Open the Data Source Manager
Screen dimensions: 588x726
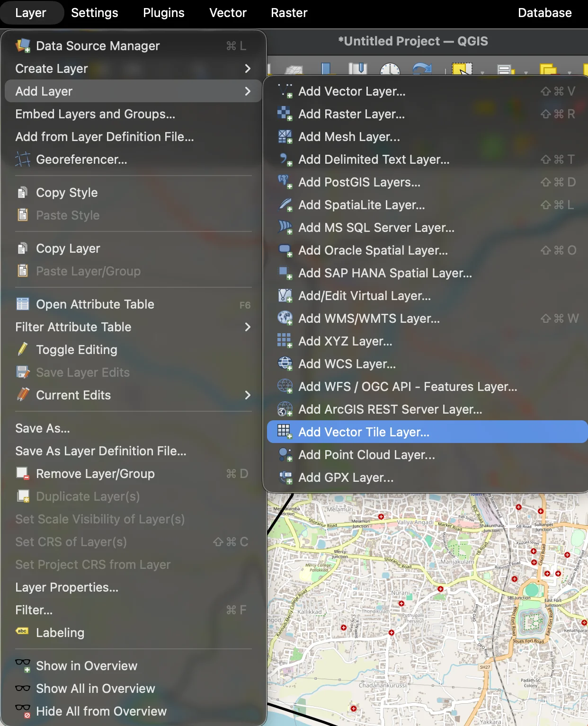(x=97, y=45)
